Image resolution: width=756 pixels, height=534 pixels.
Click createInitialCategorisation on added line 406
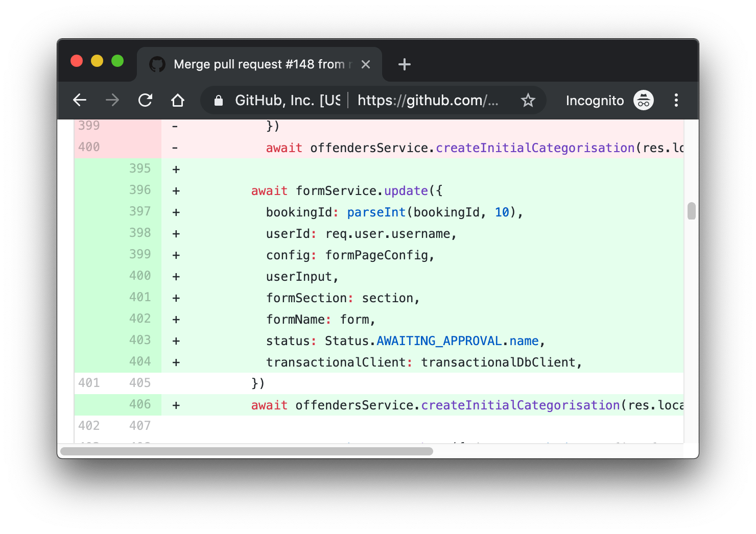tap(521, 405)
